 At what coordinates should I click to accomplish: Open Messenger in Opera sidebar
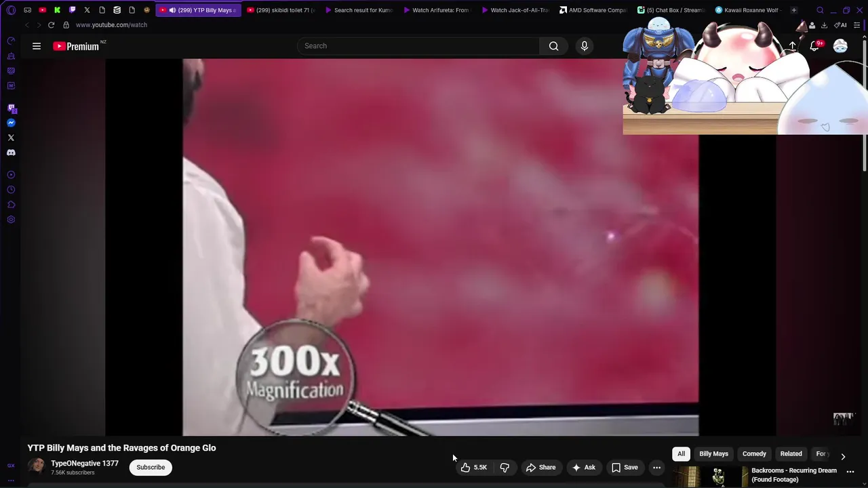pos(11,123)
